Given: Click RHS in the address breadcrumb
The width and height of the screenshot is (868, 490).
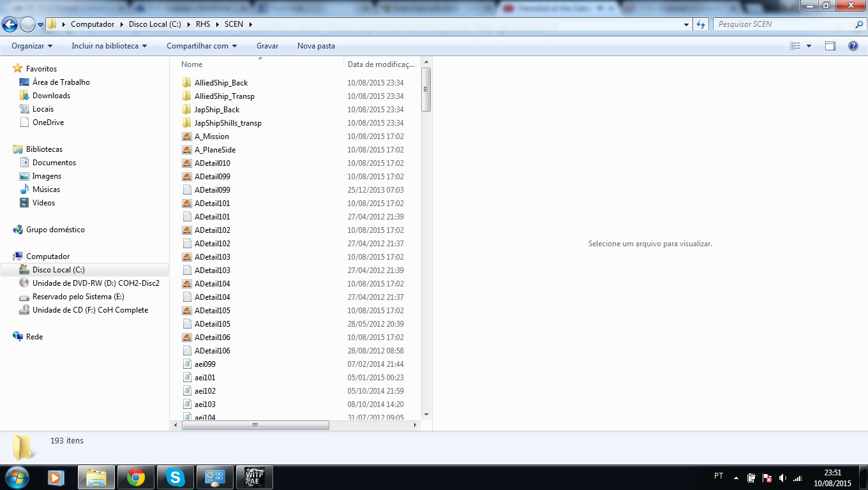Looking at the screenshot, I should click(203, 24).
